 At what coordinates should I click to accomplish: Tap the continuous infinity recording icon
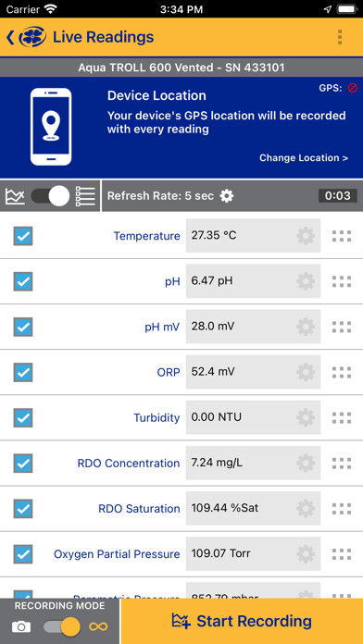tap(99, 626)
